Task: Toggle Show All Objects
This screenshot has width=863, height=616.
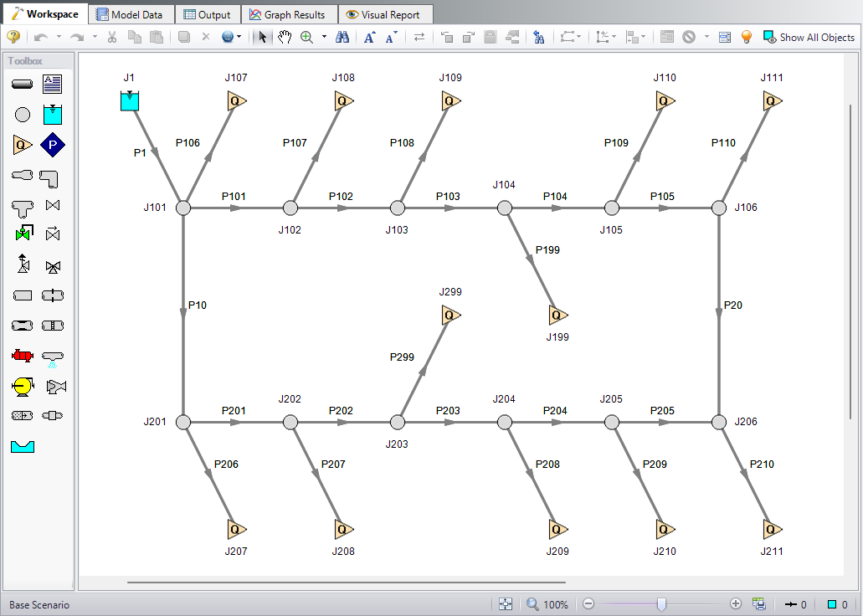Action: pyautogui.click(x=809, y=37)
